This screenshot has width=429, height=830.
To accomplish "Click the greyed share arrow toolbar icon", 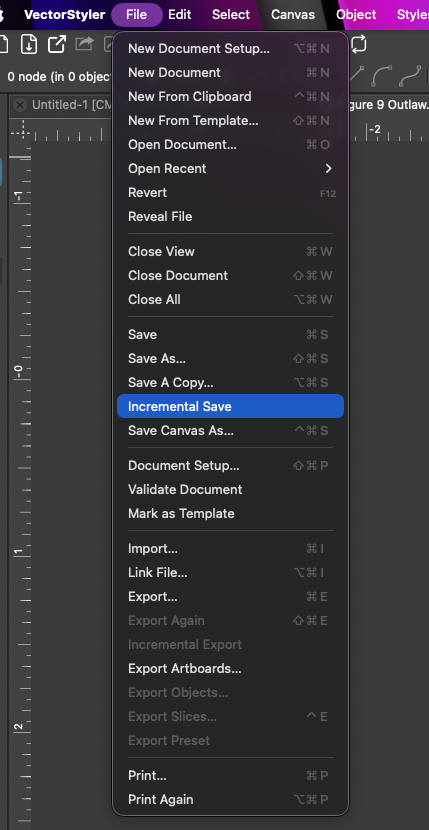I will tap(84, 44).
